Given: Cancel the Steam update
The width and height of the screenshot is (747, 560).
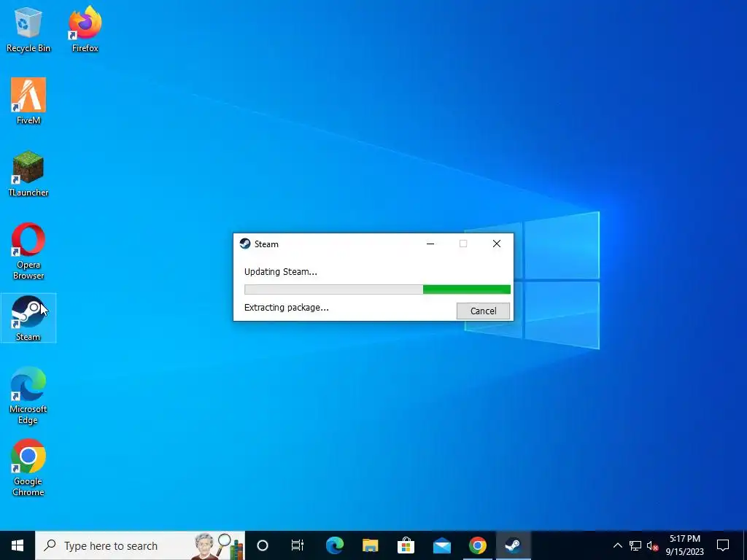Looking at the screenshot, I should pos(483,311).
